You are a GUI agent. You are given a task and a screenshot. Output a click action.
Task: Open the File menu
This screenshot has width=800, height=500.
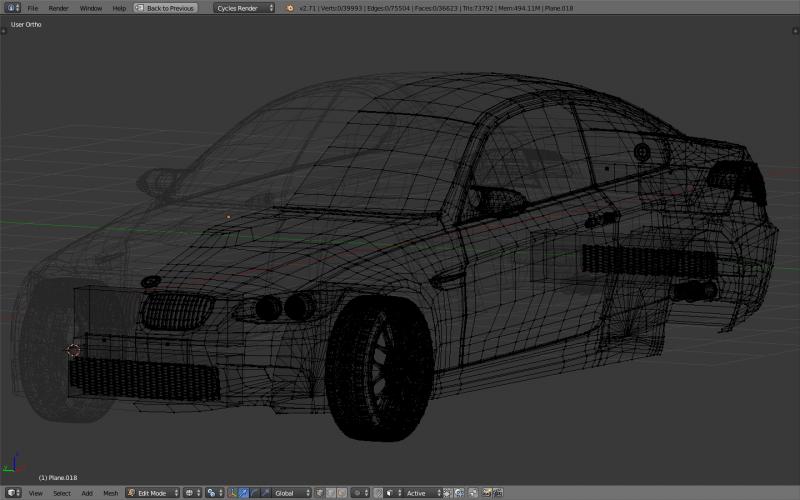(33, 8)
